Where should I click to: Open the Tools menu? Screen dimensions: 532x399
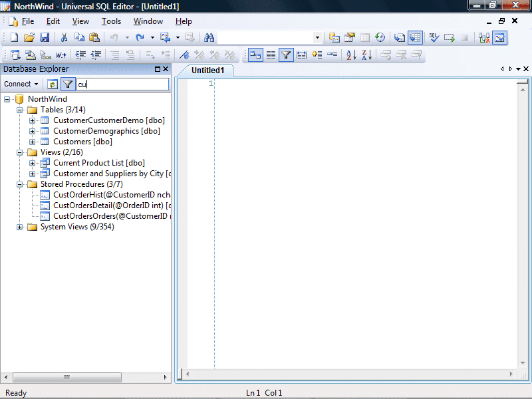(x=111, y=21)
